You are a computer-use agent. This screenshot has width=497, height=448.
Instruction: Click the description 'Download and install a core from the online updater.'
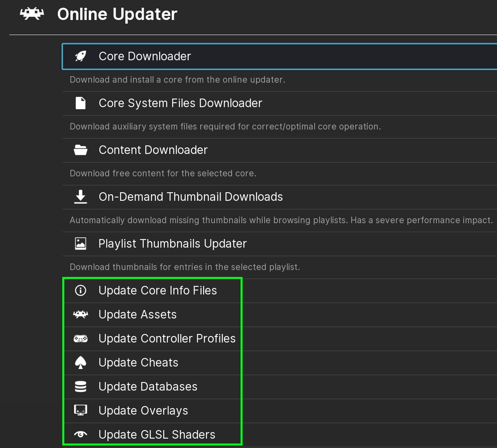[177, 80]
